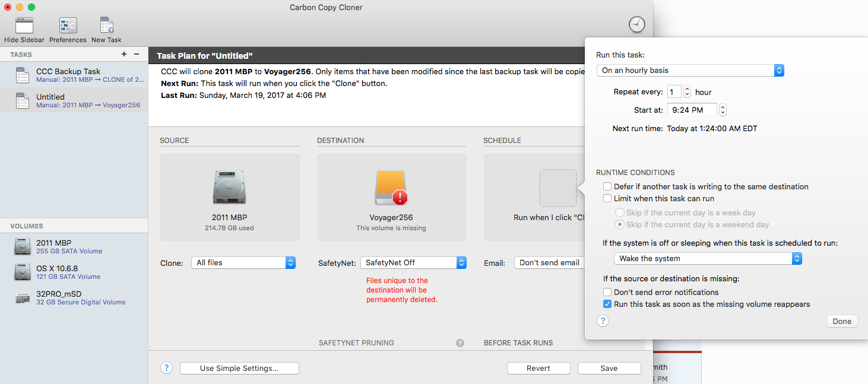Click the TASKS sidebar header
The image size is (868, 384).
coord(21,55)
